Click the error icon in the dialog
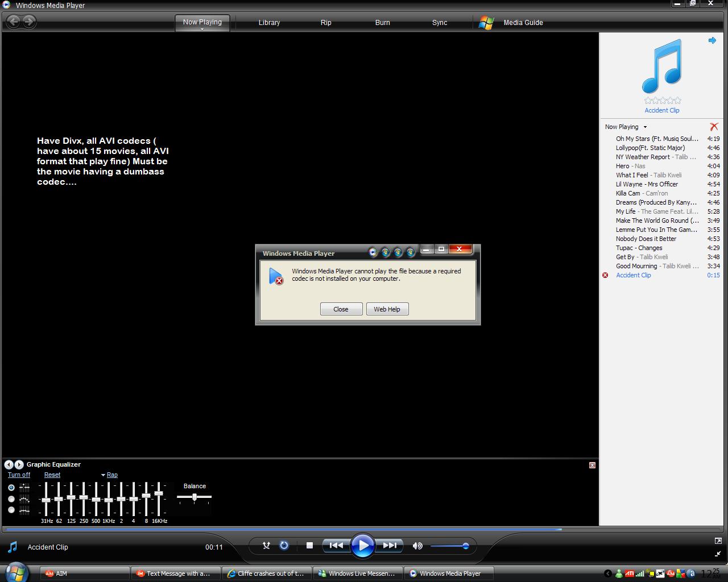728x582 pixels. coord(276,276)
